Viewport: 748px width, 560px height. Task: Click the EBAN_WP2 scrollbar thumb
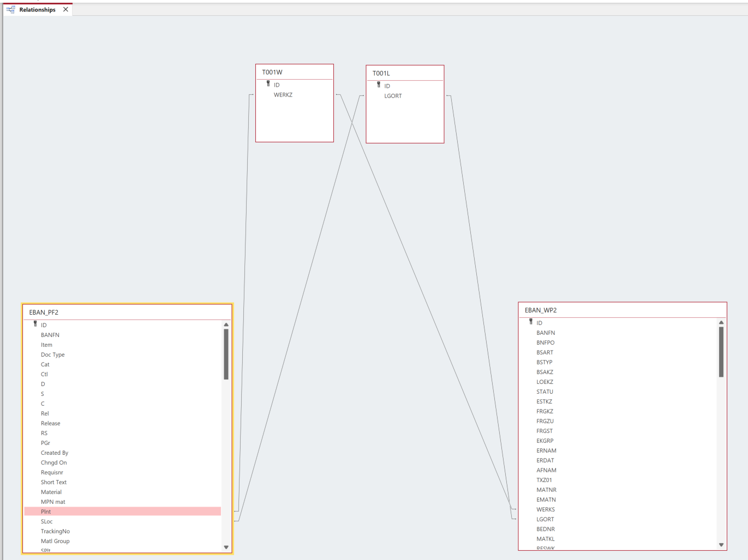[721, 352]
